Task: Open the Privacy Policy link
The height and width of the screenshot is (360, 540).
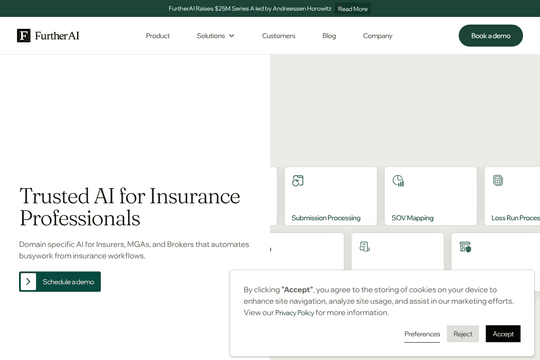Action: click(294, 312)
